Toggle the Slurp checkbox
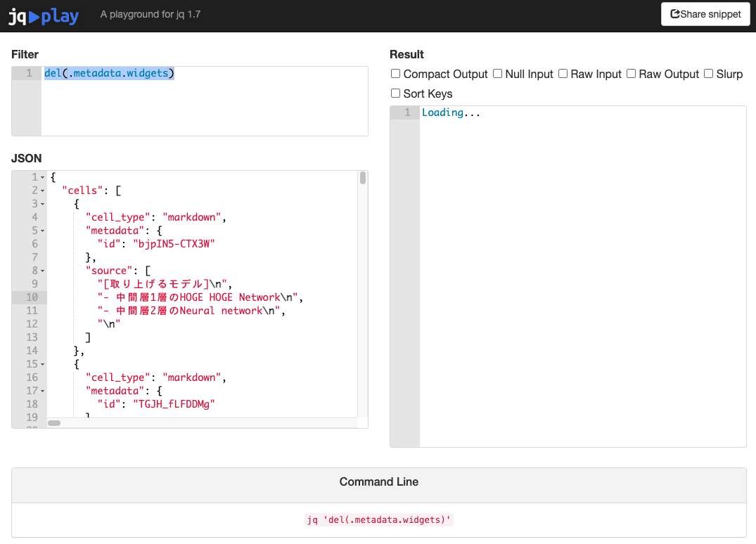The image size is (756, 544). point(708,74)
